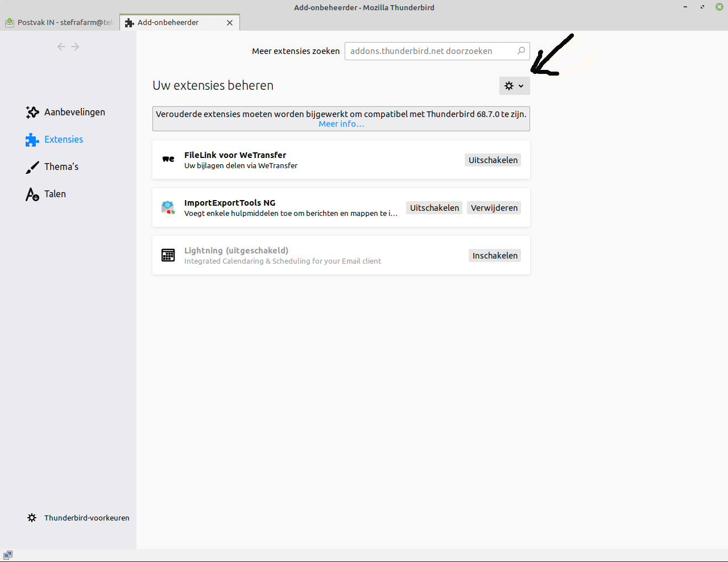Go forward with the right arrow
728x562 pixels.
(75, 47)
